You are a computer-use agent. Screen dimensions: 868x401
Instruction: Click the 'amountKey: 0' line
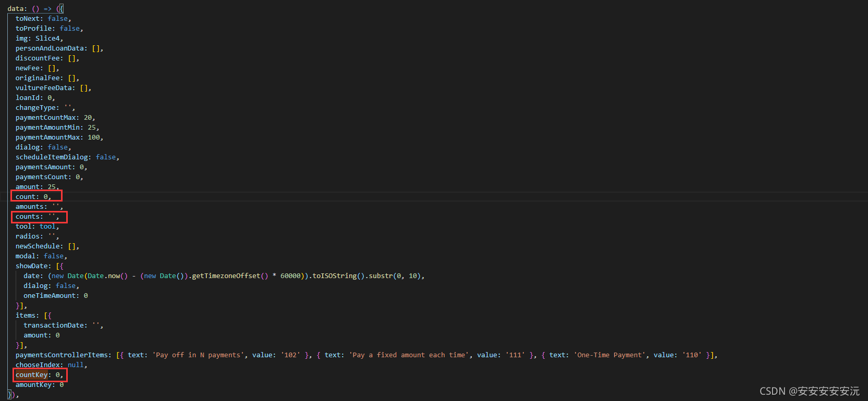coord(40,385)
